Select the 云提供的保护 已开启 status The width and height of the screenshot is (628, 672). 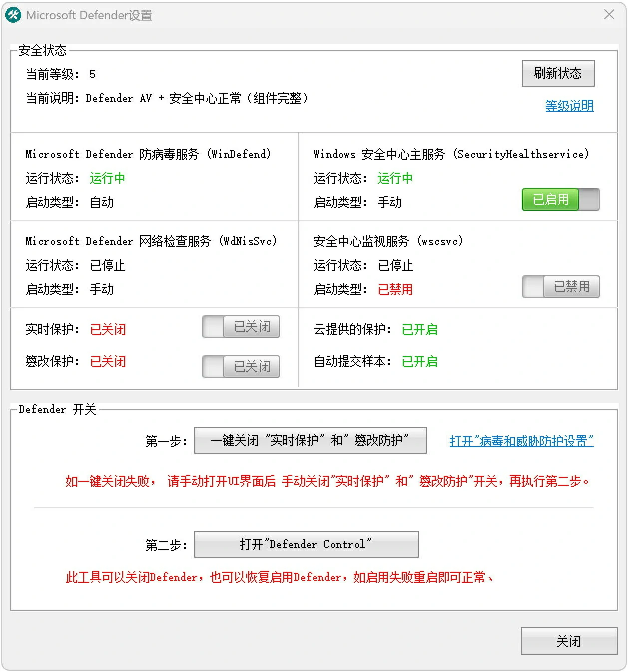[419, 329]
